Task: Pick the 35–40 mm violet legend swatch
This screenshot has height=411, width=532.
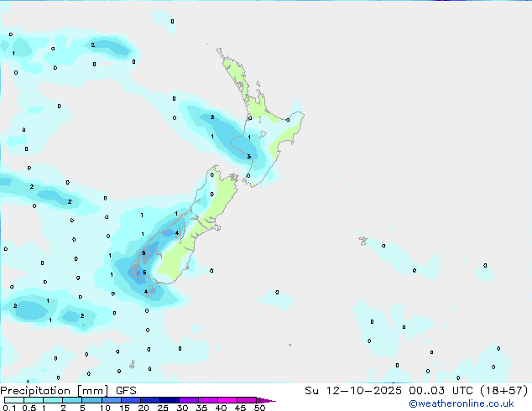Action: (207, 400)
